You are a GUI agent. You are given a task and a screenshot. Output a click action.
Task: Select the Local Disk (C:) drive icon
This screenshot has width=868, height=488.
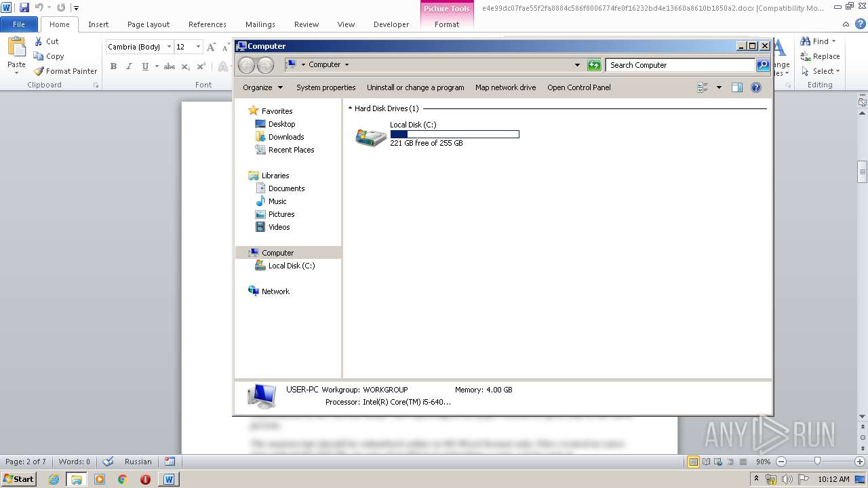point(371,138)
